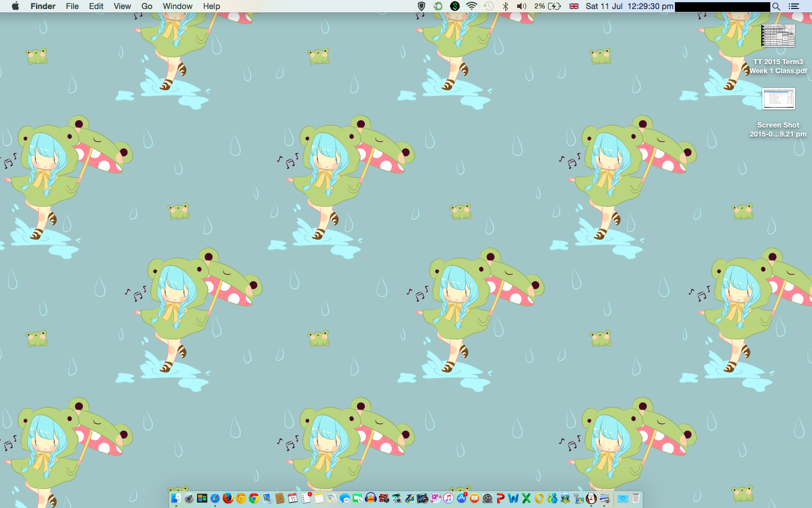Viewport: 812px width, 508px height.
Task: Open Calendar showing 11 in Dock
Action: click(293, 498)
